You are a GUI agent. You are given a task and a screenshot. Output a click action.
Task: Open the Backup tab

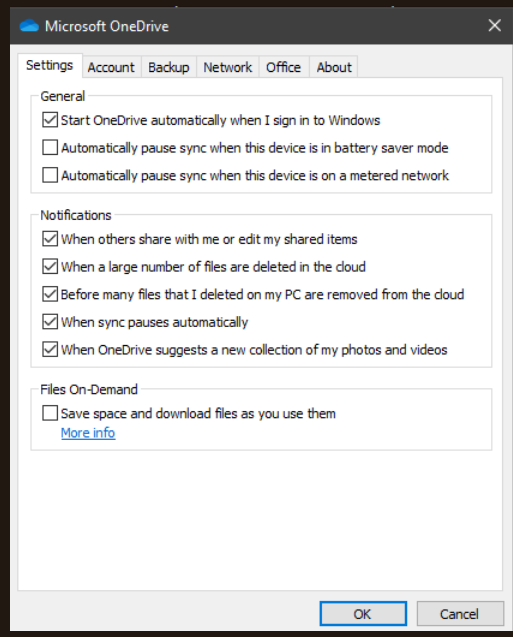pyautogui.click(x=169, y=67)
